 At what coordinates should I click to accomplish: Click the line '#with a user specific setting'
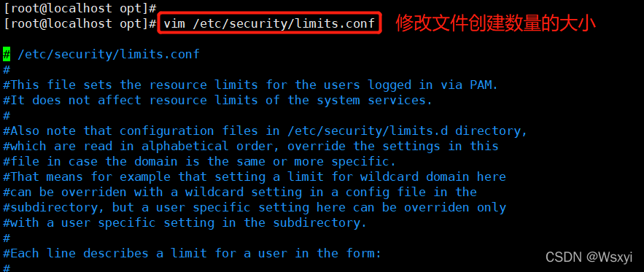click(x=185, y=223)
